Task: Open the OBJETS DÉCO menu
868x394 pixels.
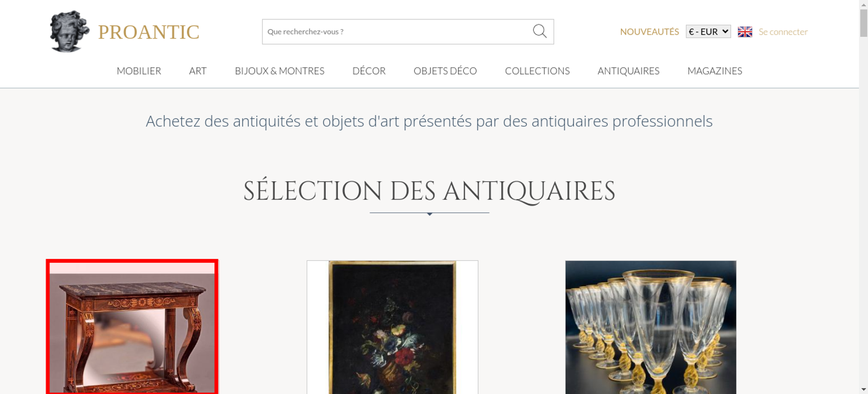Action: (x=445, y=71)
